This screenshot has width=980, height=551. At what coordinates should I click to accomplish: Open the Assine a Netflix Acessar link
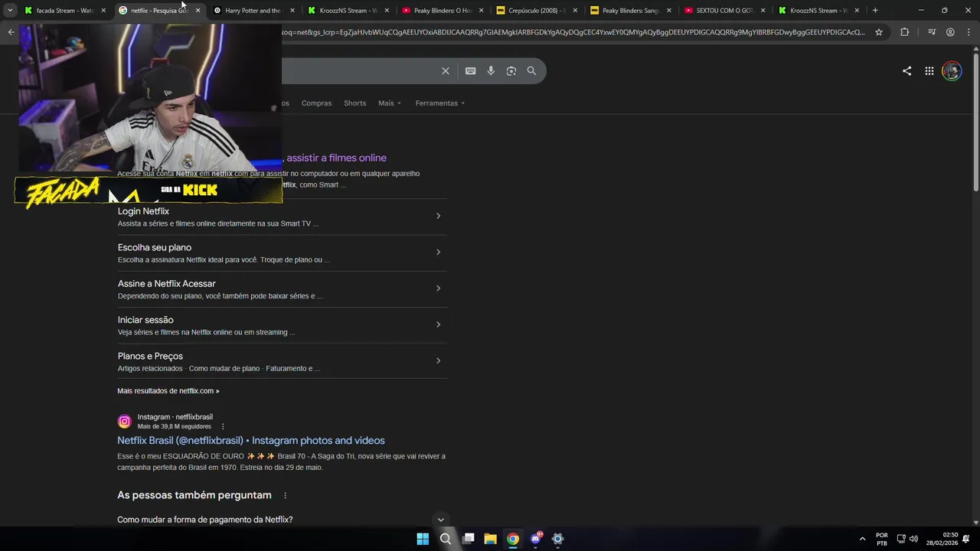pyautogui.click(x=167, y=284)
